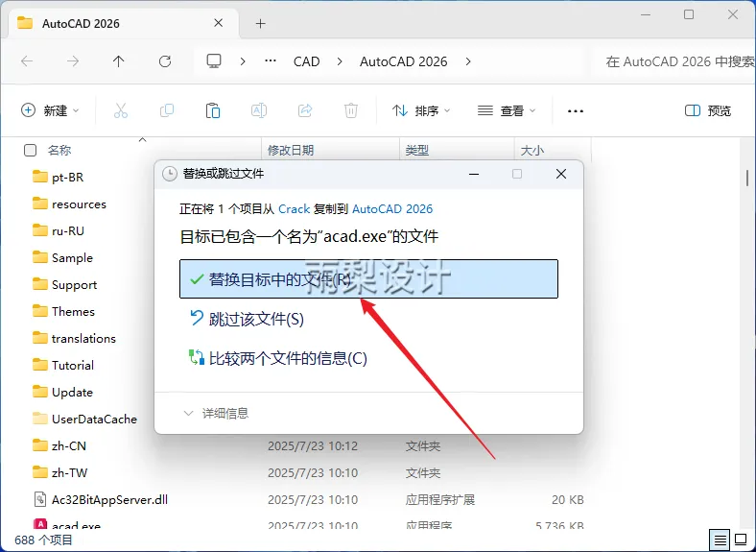Add a new Explorer tab
This screenshot has width=756, height=552.
pyautogui.click(x=260, y=24)
